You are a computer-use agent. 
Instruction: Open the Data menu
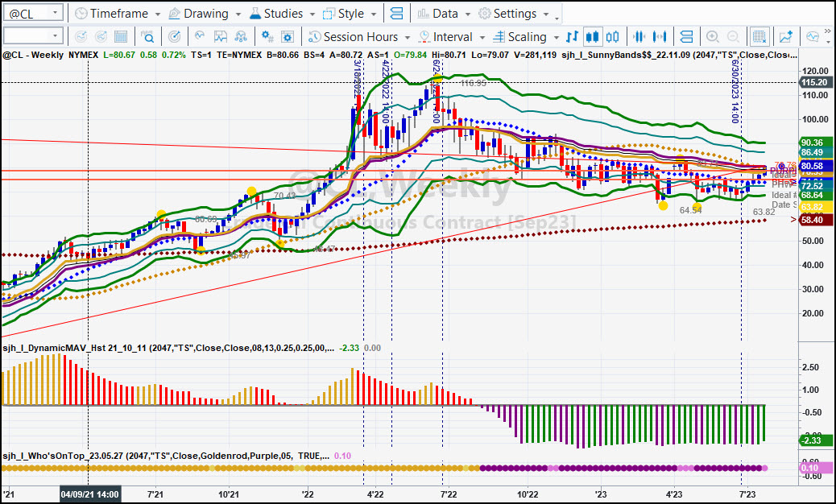tap(444, 14)
